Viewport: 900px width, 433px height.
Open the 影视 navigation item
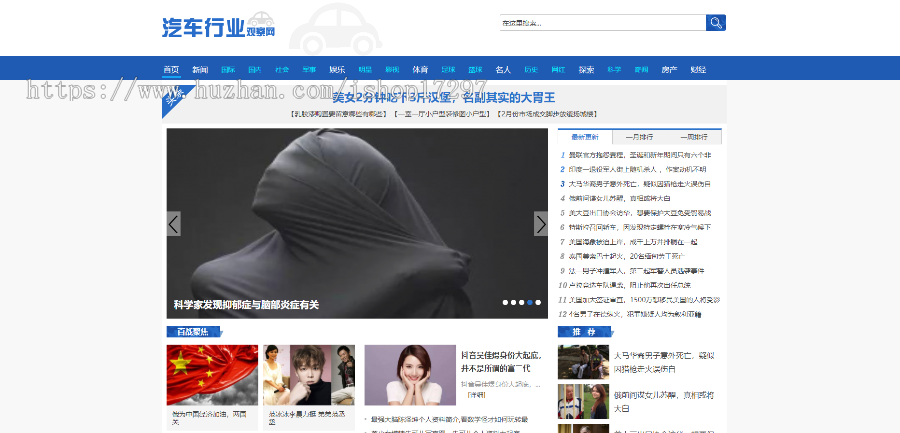392,69
